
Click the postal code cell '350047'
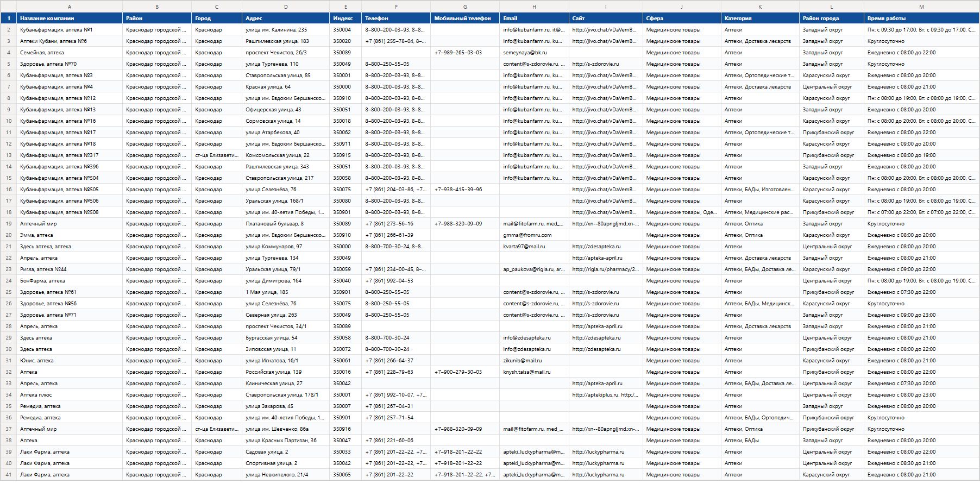[x=345, y=441]
